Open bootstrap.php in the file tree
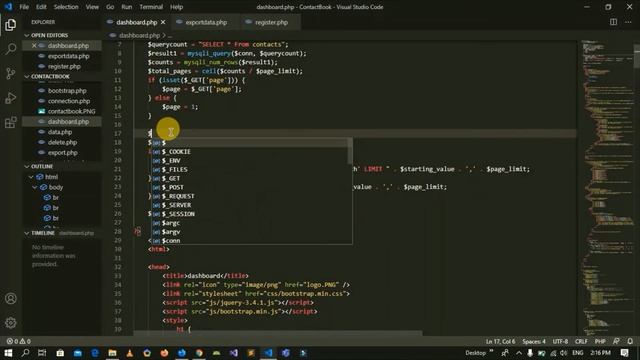 click(x=62, y=91)
